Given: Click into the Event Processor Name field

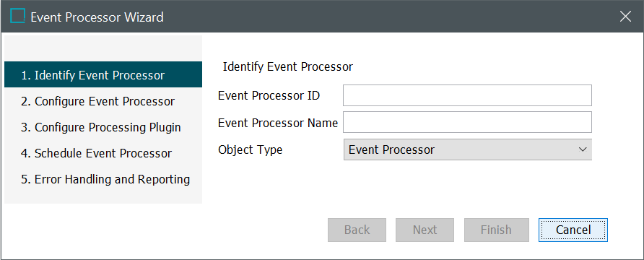Looking at the screenshot, I should tap(467, 122).
